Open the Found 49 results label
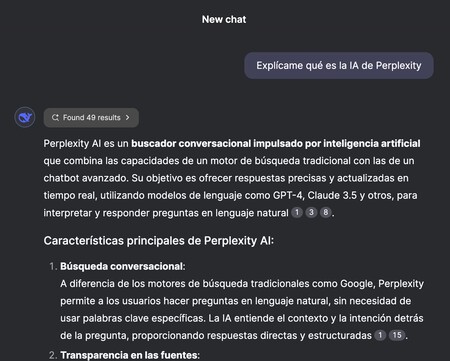This screenshot has height=361, width=450. tap(92, 117)
